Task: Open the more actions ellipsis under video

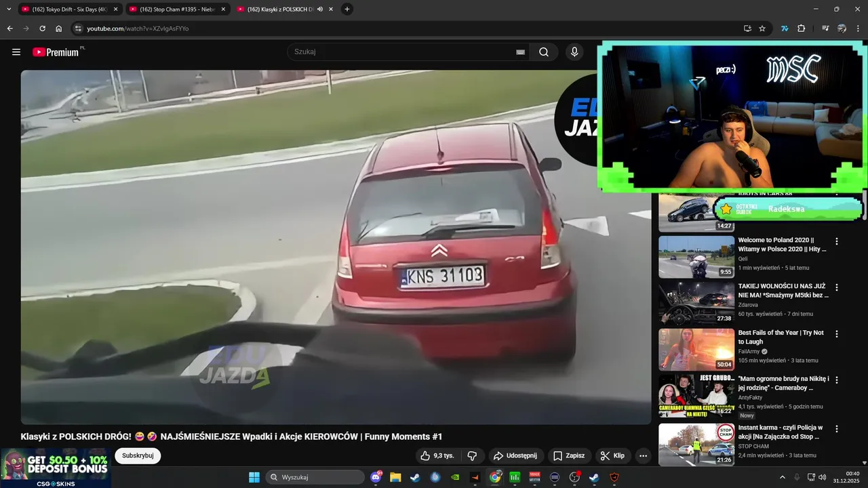Action: click(x=644, y=455)
